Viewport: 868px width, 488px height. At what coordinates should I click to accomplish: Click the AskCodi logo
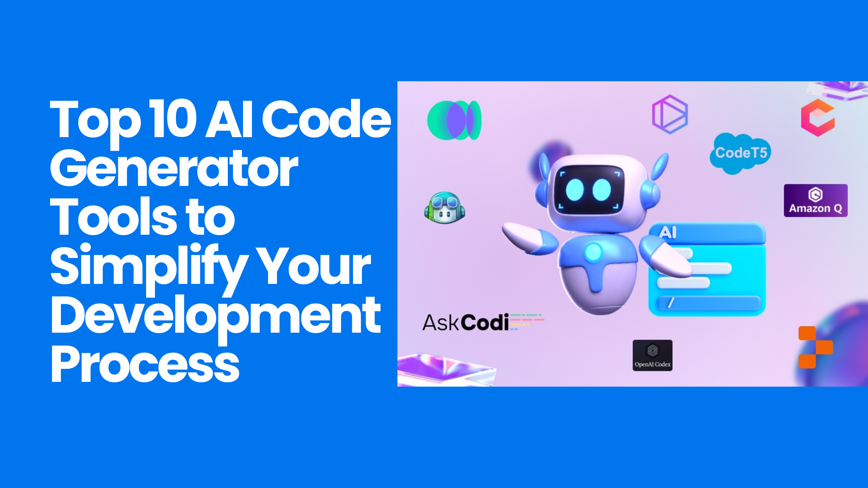click(471, 322)
